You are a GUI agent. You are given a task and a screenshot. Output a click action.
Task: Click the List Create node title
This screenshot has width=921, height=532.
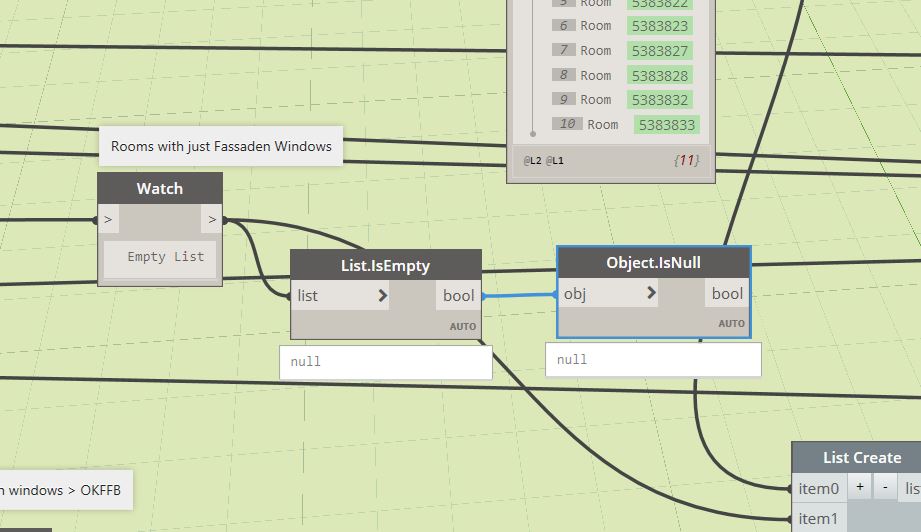pyautogui.click(x=862, y=457)
